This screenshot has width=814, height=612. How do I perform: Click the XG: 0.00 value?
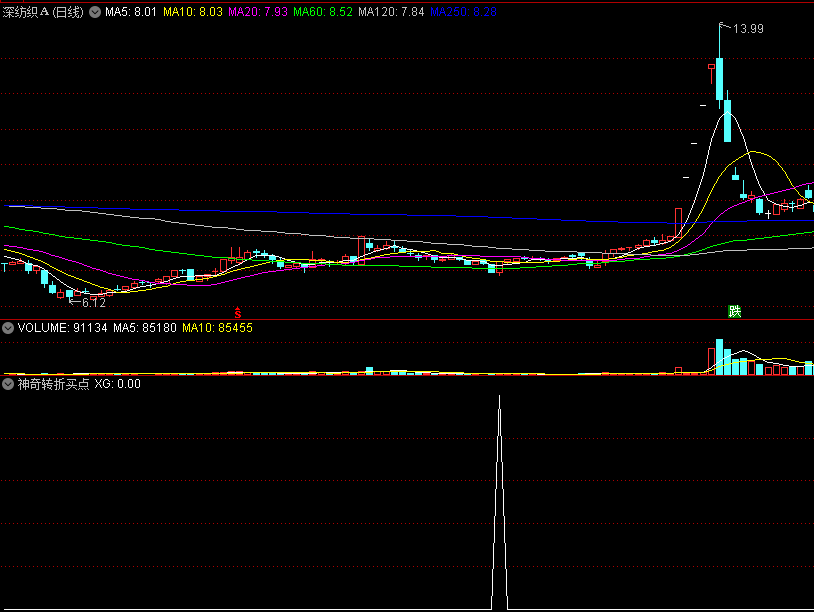[x=117, y=384]
